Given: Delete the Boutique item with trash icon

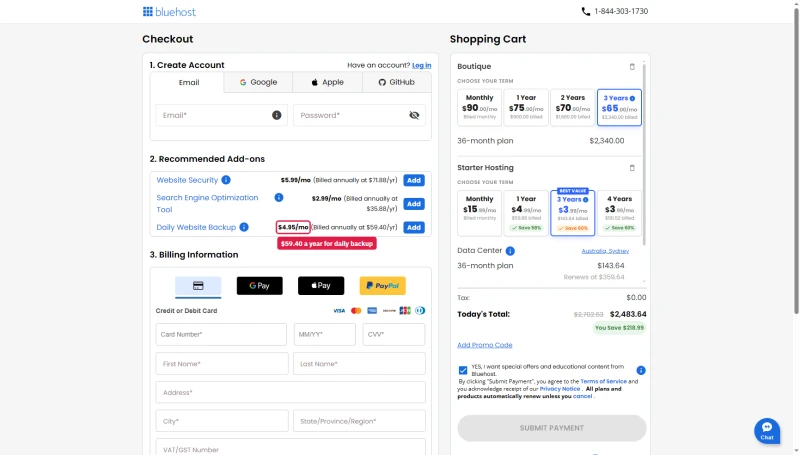Looking at the screenshot, I should (632, 66).
